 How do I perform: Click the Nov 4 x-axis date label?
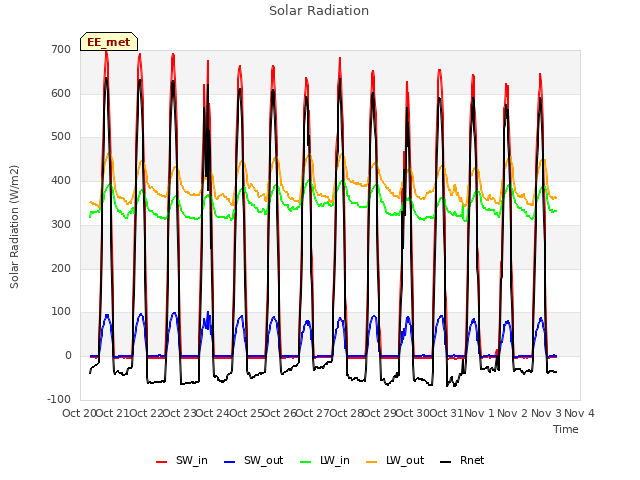[x=579, y=413]
